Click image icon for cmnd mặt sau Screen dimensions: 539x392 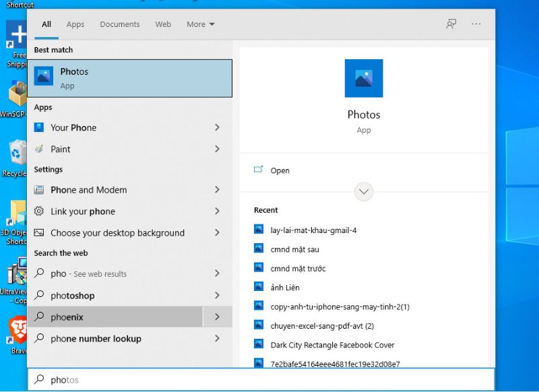coord(259,248)
